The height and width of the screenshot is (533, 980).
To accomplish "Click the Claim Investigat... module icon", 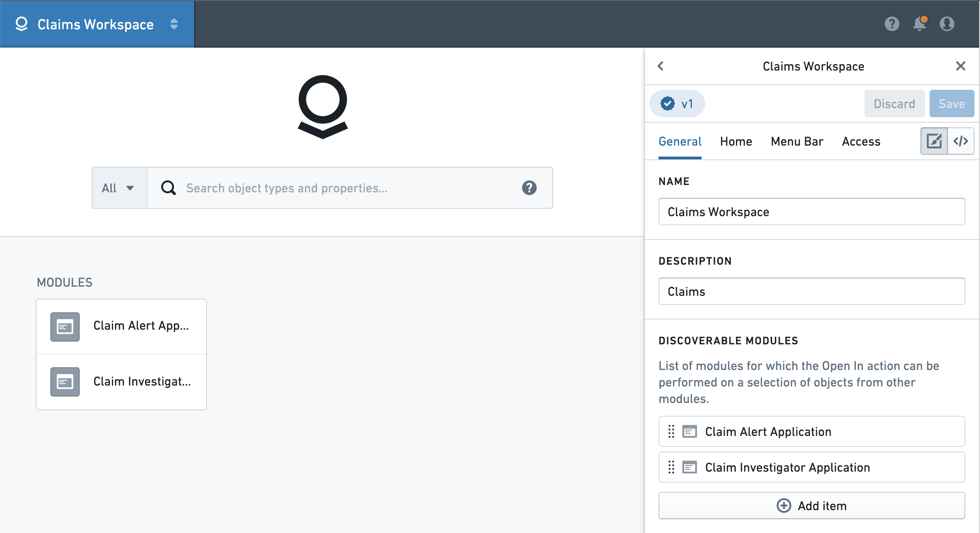I will [65, 382].
